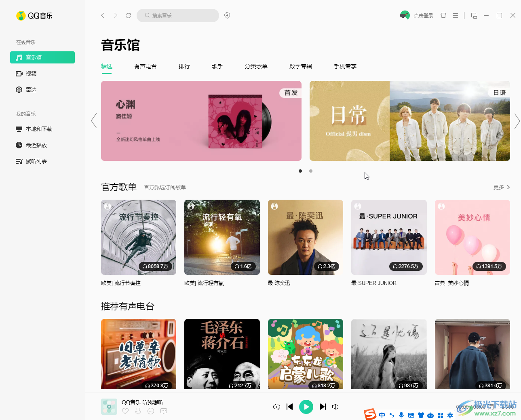The height and width of the screenshot is (420, 521).
Task: Open 最近播放 in the sidebar
Action: coord(42,145)
